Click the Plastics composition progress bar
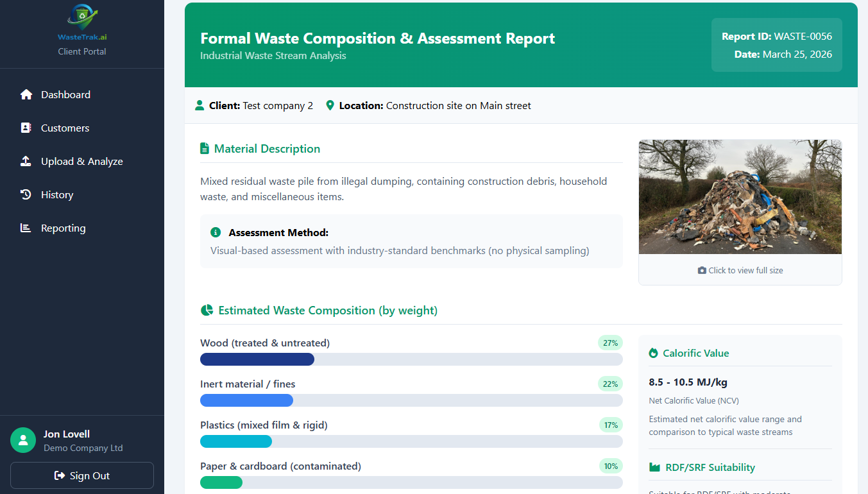Viewport: 868px width, 494px height. click(411, 441)
